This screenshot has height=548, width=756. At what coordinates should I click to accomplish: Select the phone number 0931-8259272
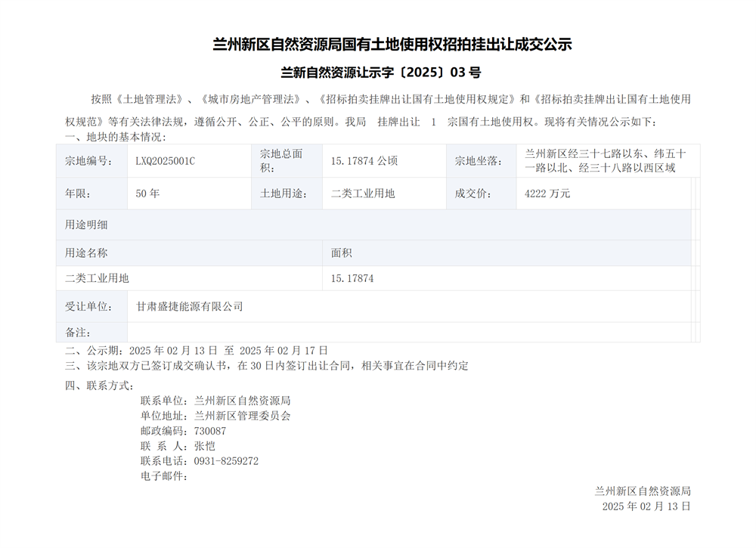tap(226, 461)
